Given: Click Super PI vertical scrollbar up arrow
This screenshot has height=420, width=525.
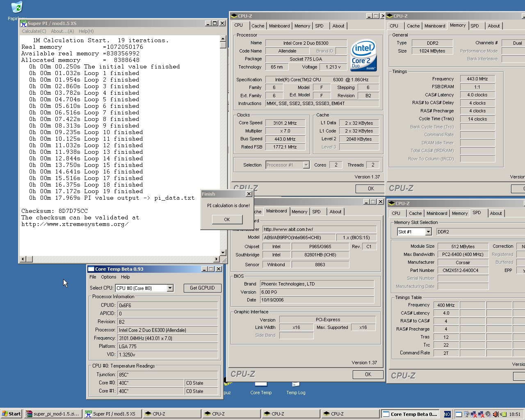Looking at the screenshot, I should click(223, 39).
